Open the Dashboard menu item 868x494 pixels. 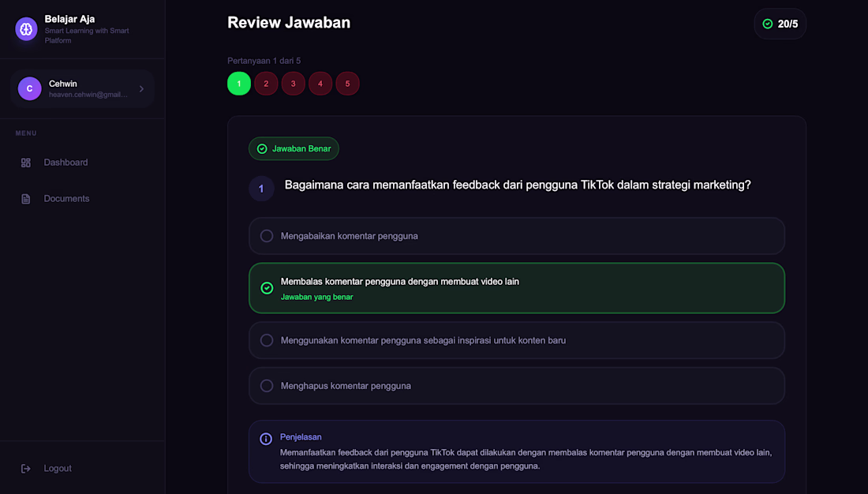coord(65,163)
